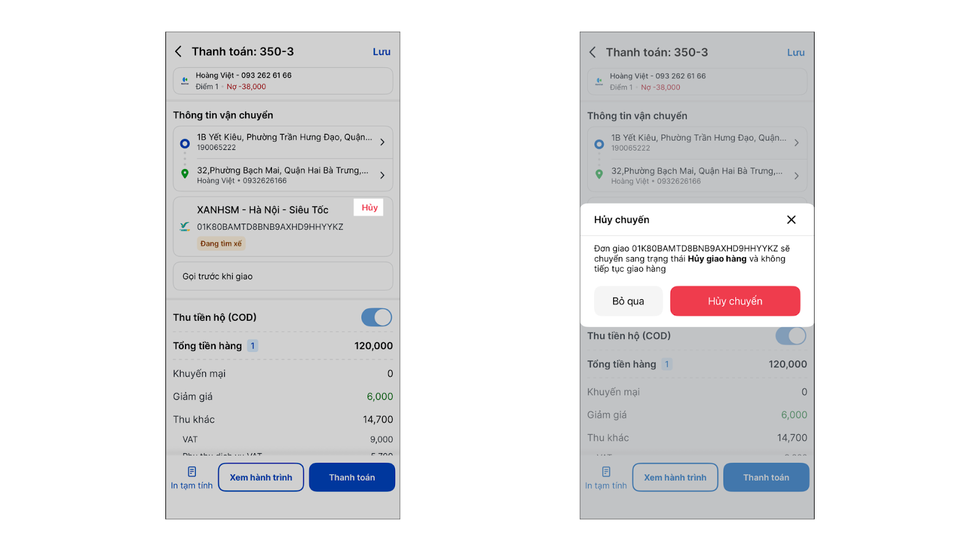The height and width of the screenshot is (551, 980).
Task: Confirm with the red Hủy chuyến button
Action: (x=735, y=301)
